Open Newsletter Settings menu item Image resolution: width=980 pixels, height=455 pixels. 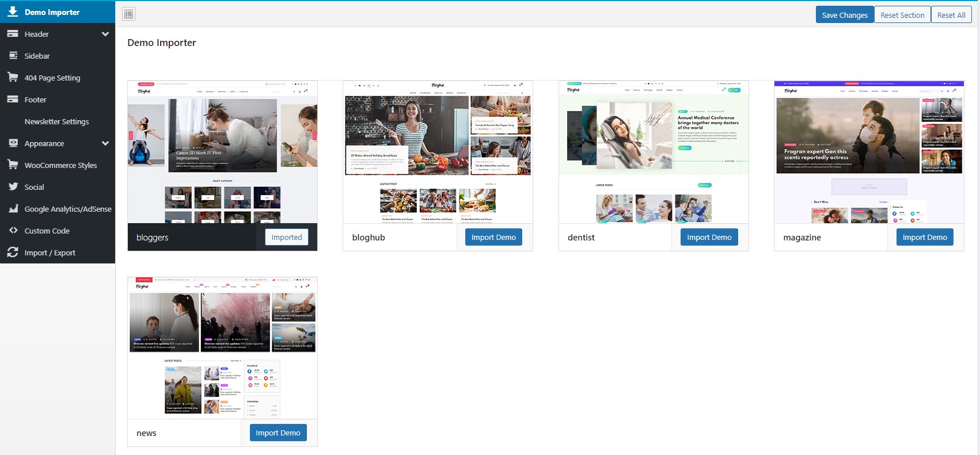point(58,121)
